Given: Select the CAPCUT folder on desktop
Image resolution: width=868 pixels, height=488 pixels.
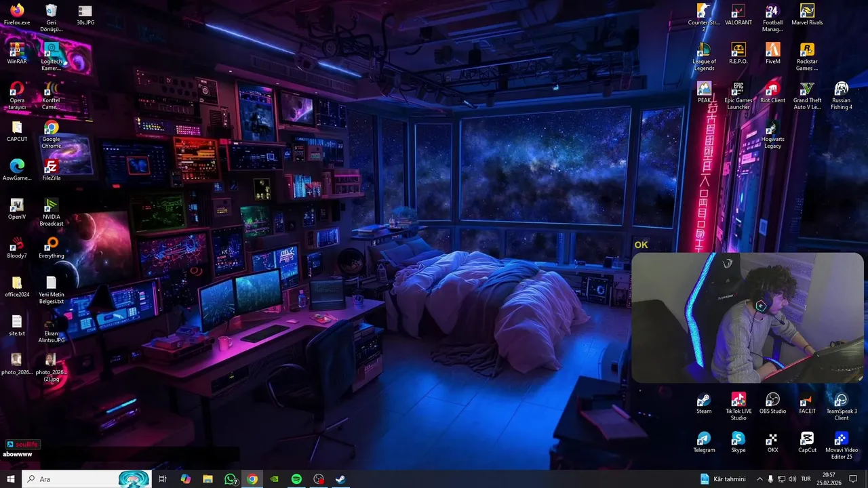Looking at the screenshot, I should pyautogui.click(x=17, y=131).
